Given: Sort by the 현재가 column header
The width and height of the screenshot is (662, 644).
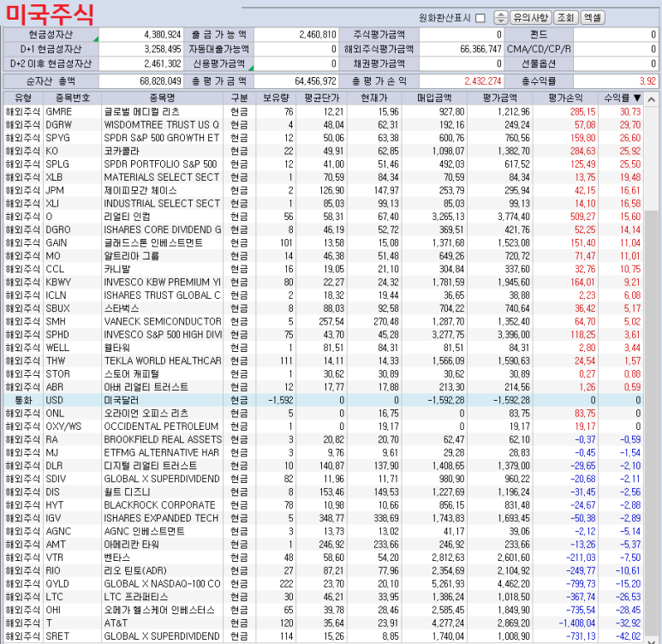Looking at the screenshot, I should (x=374, y=98).
